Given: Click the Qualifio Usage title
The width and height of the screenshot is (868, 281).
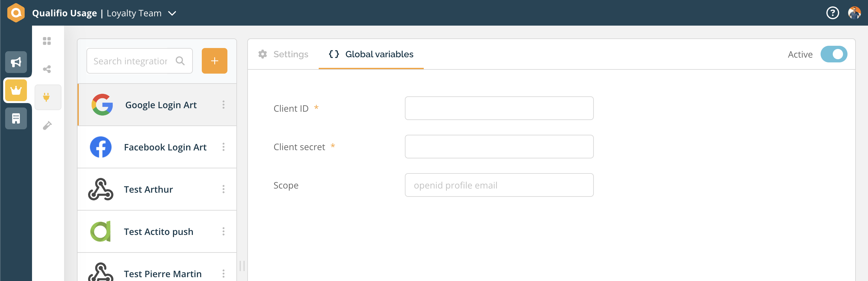Looking at the screenshot, I should (x=64, y=13).
